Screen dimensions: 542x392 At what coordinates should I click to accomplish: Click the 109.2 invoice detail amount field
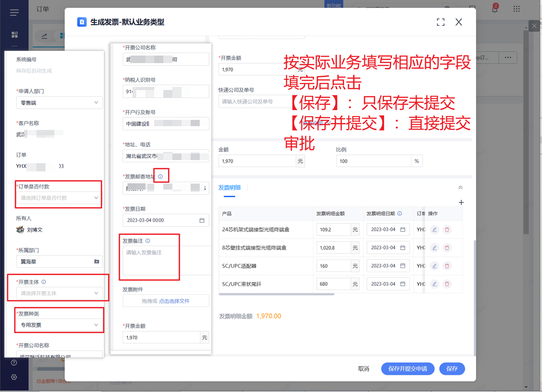[333, 230]
